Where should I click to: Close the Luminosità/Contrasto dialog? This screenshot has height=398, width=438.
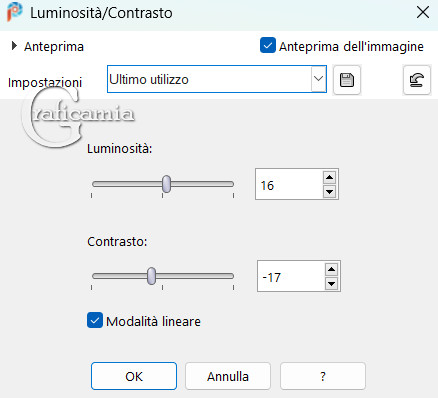423,13
